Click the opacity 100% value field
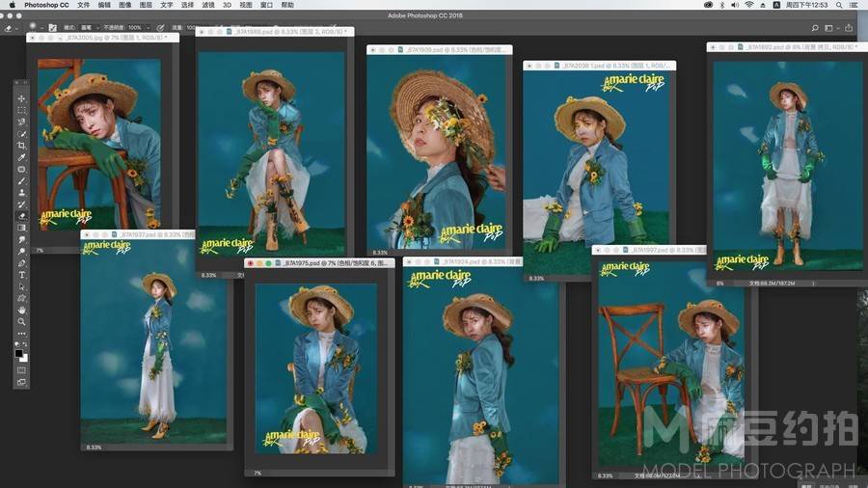Screen dimensions: 868x488 (x=134, y=27)
